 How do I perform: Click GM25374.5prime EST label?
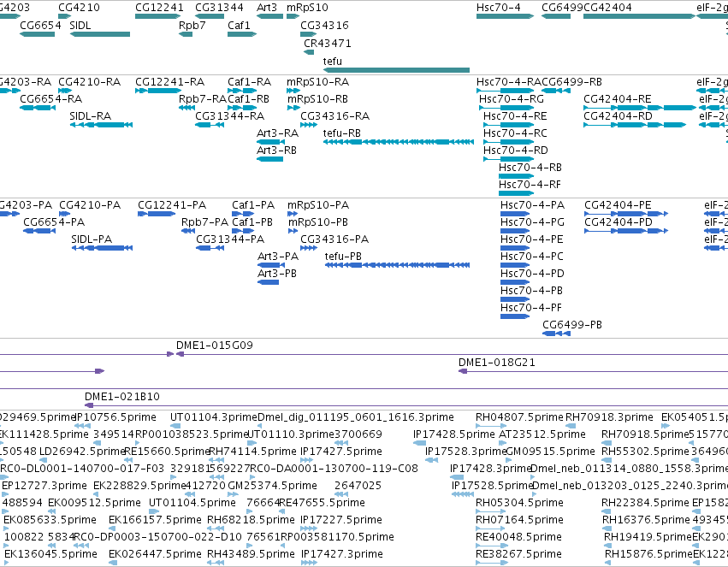click(x=273, y=486)
